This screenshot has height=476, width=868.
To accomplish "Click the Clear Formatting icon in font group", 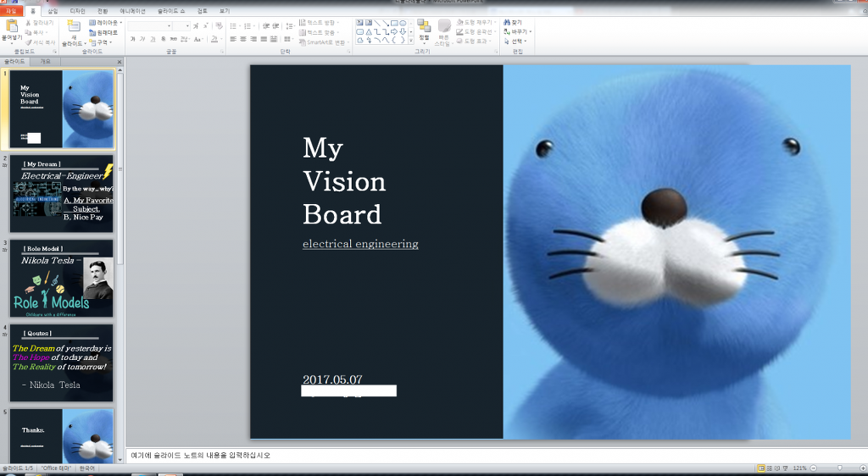I will tap(220, 25).
